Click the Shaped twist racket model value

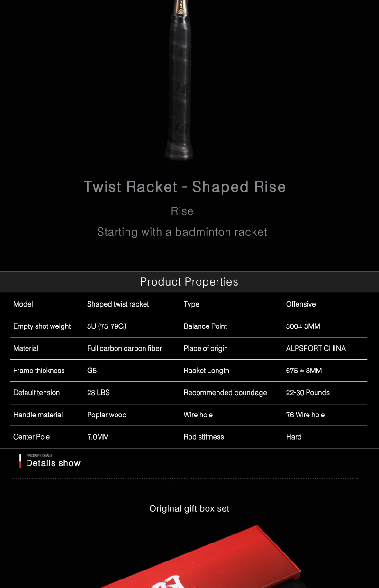[118, 304]
